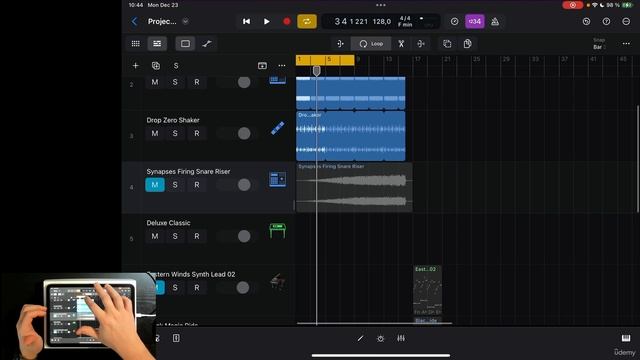Mute the Deluxe Classic track
This screenshot has width=640, height=360.
[x=155, y=236]
